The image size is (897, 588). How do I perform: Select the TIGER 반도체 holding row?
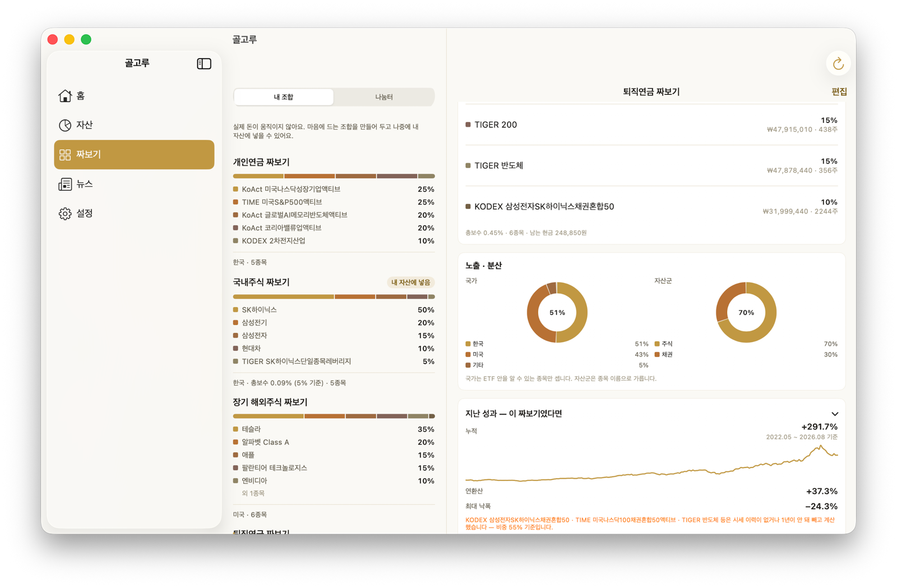pyautogui.click(x=651, y=166)
